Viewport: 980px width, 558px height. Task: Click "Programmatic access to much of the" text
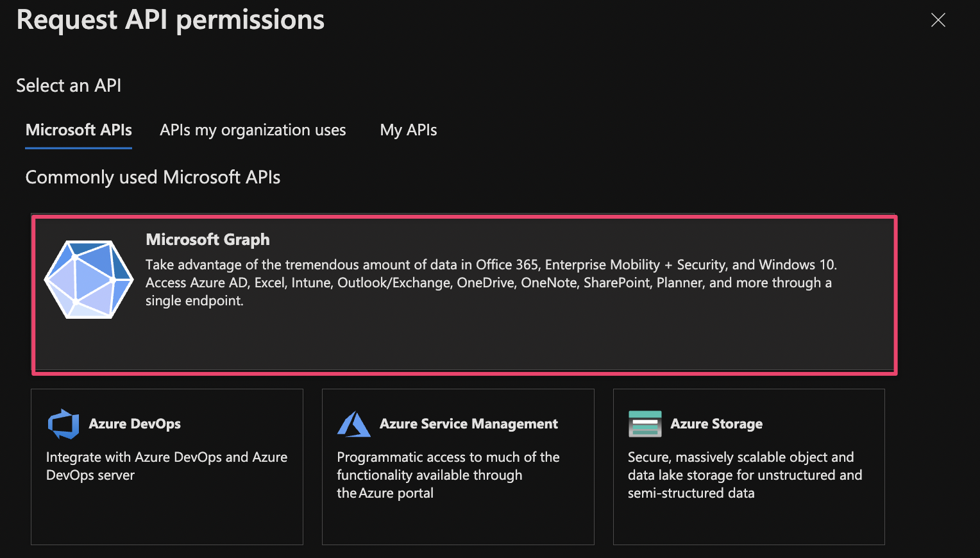tap(448, 475)
